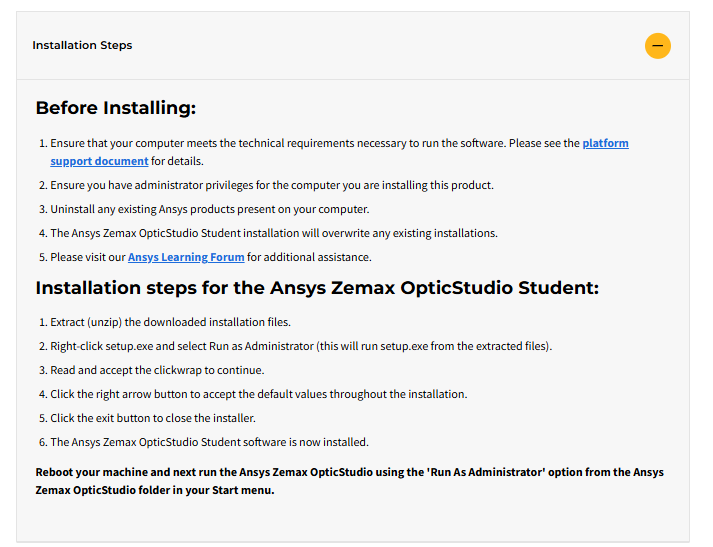The image size is (713, 547).
Task: Click the "Installation Steps" accordion header title
Action: 82,45
